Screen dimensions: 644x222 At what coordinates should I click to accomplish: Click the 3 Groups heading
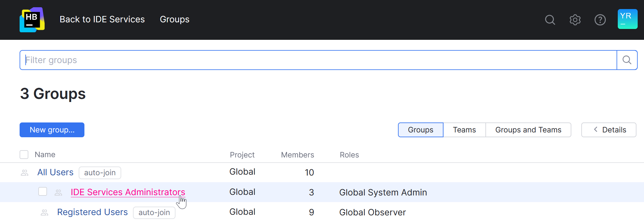53,94
